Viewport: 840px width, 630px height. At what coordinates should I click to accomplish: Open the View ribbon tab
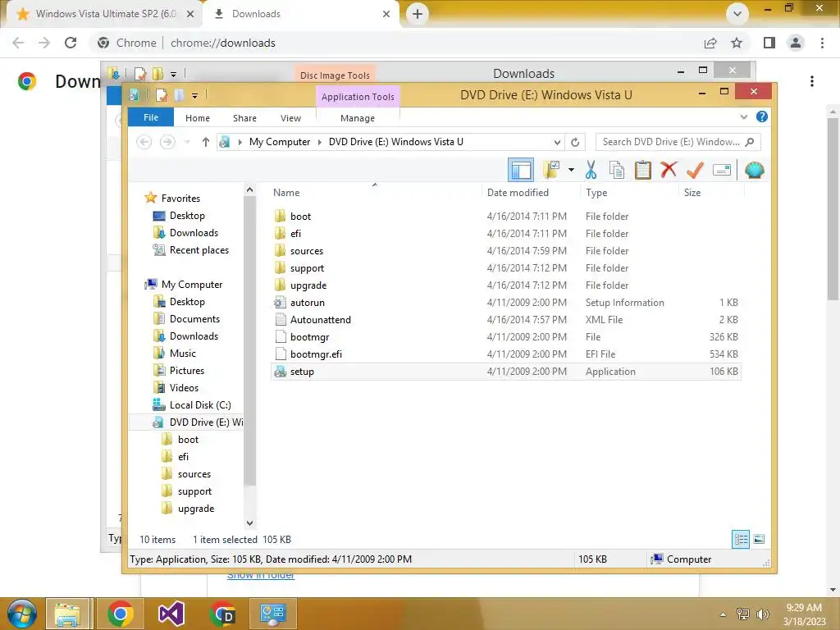pyautogui.click(x=290, y=118)
